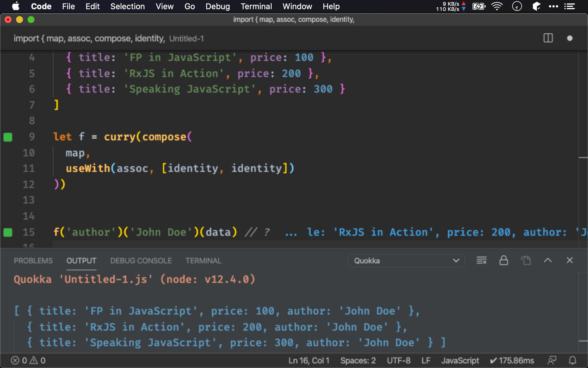Click line number 9 in gutter
588x368 pixels.
click(32, 137)
